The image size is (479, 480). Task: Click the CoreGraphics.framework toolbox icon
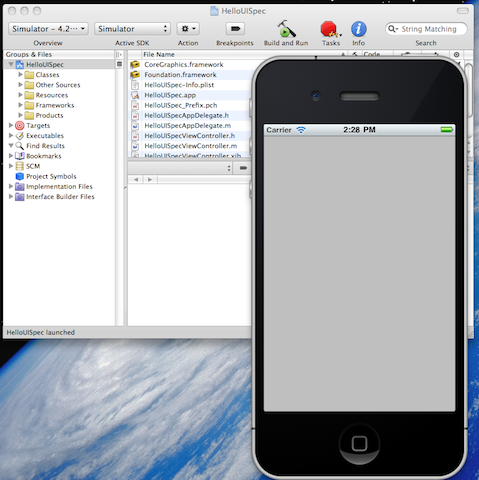[135, 64]
